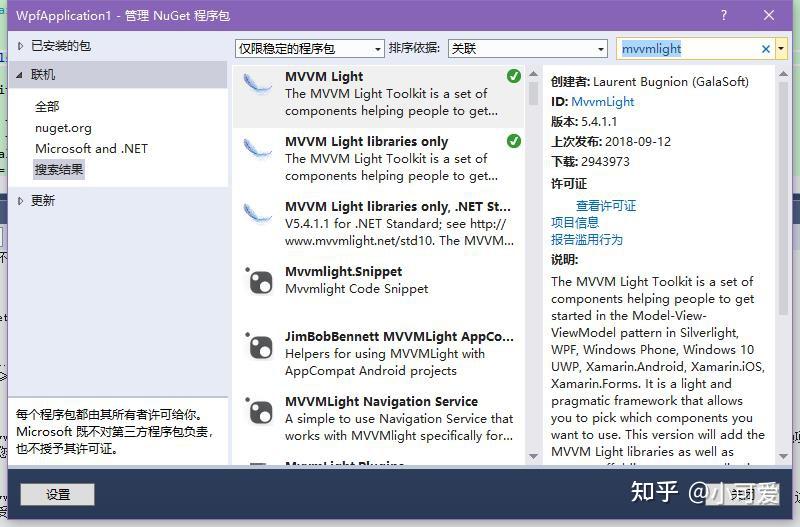The image size is (800, 527).
Task: Select the Mvvmlight.Snippet entry title
Action: pyautogui.click(x=343, y=271)
